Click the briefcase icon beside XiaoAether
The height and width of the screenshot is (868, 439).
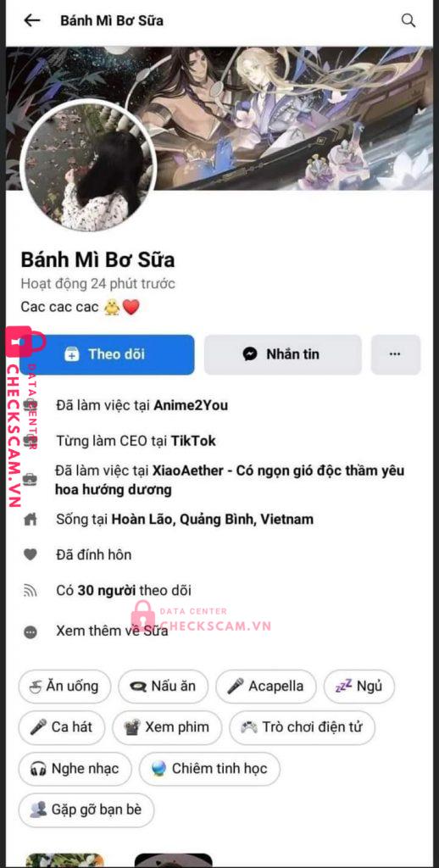(31, 480)
